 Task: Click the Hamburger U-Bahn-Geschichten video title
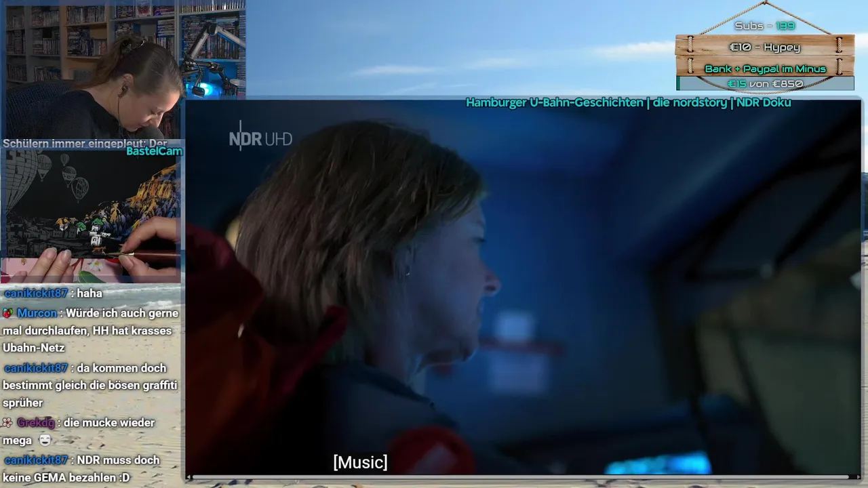[628, 102]
